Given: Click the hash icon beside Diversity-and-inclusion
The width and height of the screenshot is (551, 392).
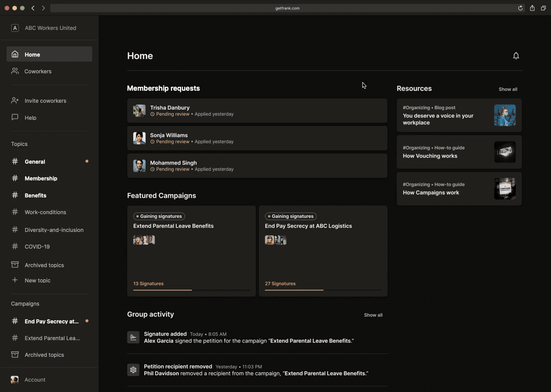Looking at the screenshot, I should [x=15, y=229].
